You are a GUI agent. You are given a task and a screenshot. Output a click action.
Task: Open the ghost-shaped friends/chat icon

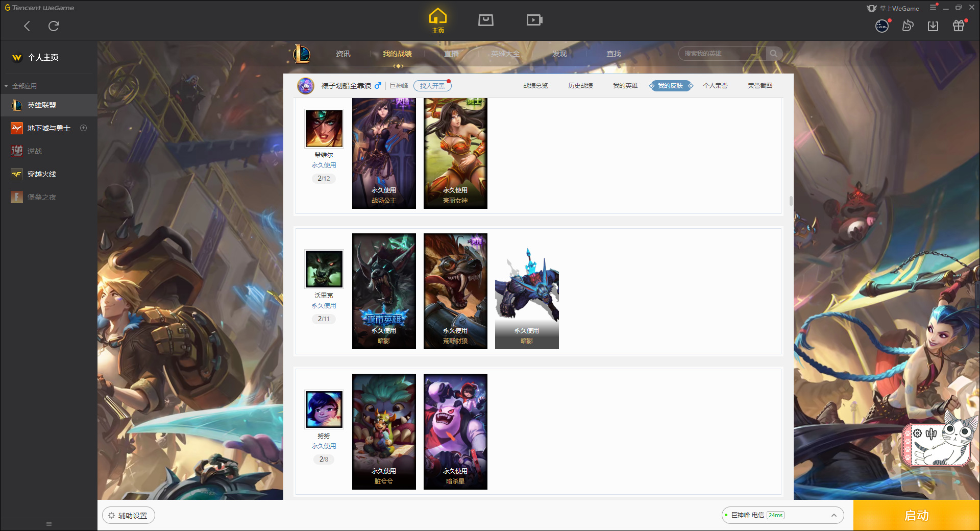pyautogui.click(x=908, y=26)
